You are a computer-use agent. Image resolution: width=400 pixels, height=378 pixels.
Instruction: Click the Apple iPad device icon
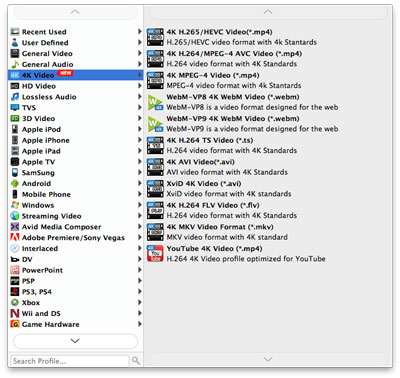pyautogui.click(x=15, y=151)
